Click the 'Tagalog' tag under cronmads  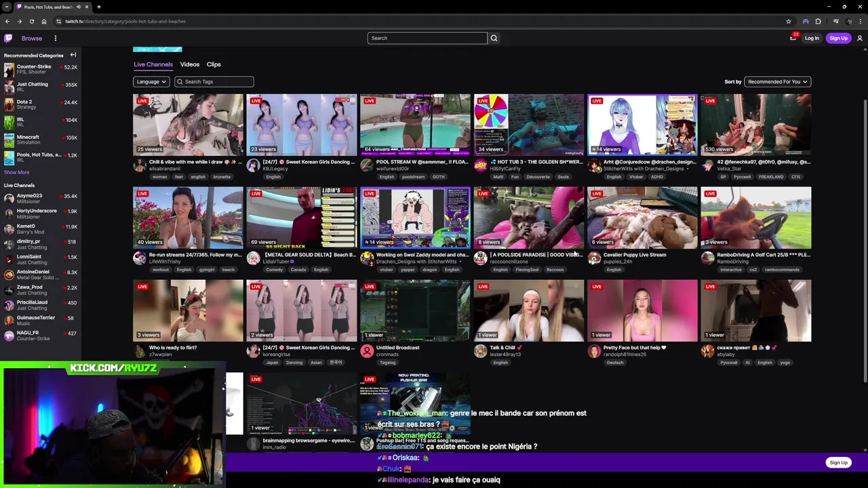tap(387, 363)
